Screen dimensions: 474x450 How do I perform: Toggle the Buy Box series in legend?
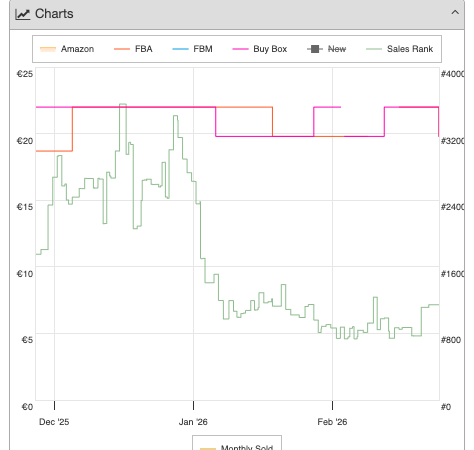[x=260, y=49]
